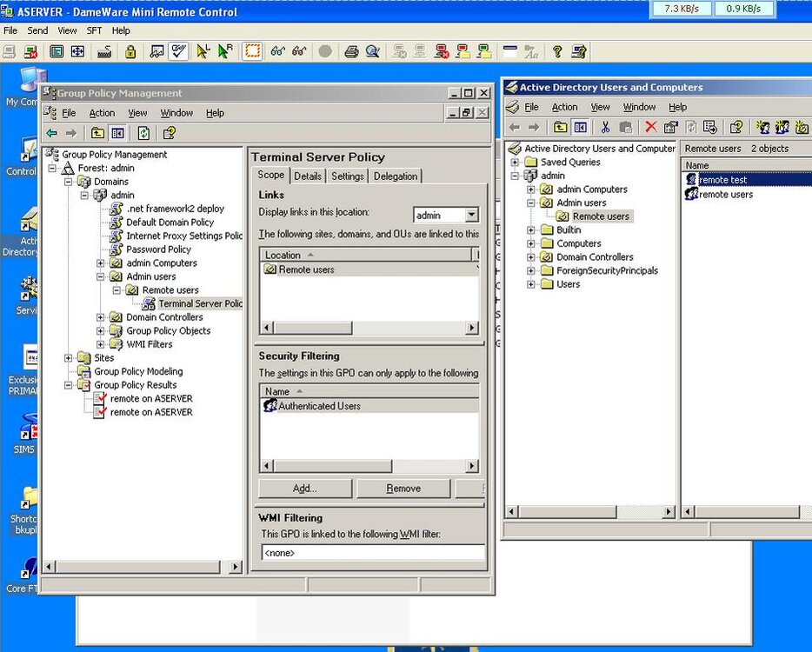Click the Refresh icon in Group Policy Management toolbar
The height and width of the screenshot is (652, 812).
pos(143,133)
